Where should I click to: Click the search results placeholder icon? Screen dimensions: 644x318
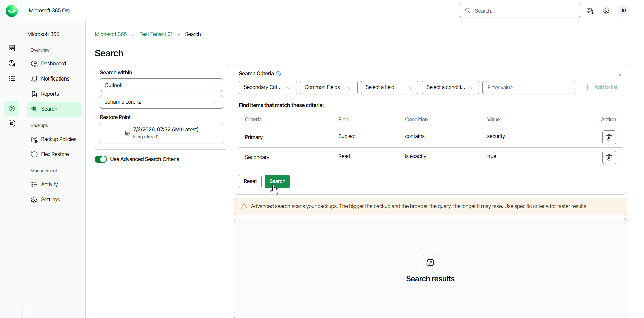[x=430, y=262]
